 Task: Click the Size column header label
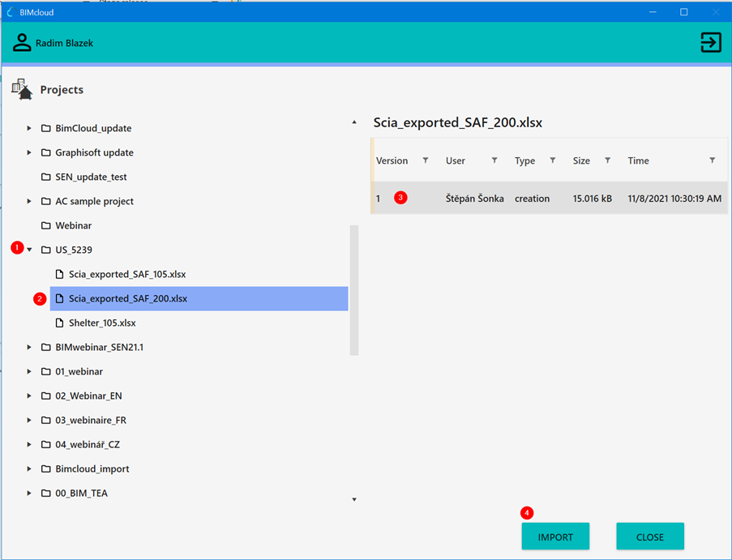(581, 160)
